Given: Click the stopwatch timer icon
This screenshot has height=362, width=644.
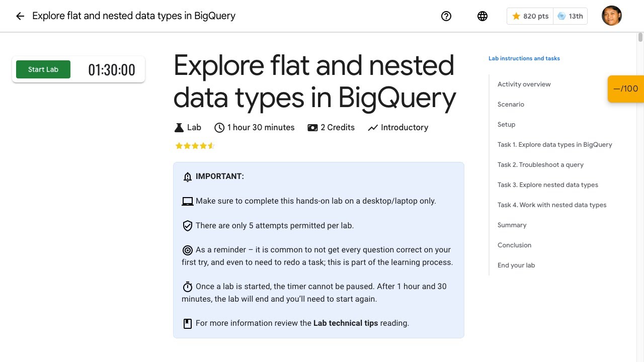Looking at the screenshot, I should pyautogui.click(x=188, y=287).
